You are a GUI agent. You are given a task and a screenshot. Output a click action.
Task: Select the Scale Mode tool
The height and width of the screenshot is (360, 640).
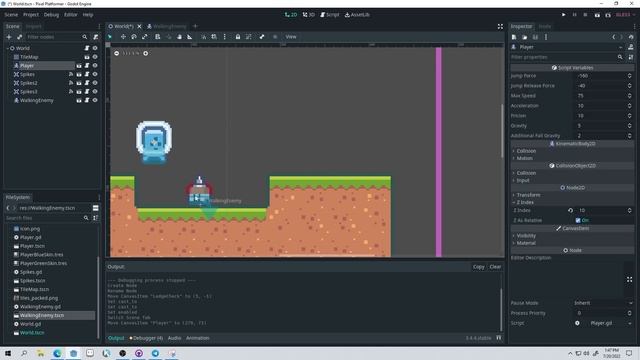(145, 37)
